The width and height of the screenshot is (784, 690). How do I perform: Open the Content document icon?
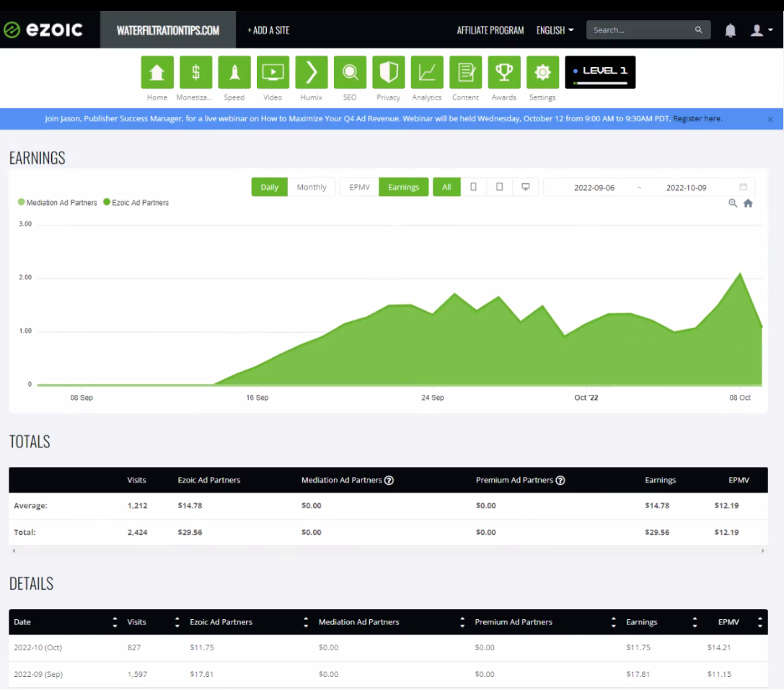click(x=465, y=73)
